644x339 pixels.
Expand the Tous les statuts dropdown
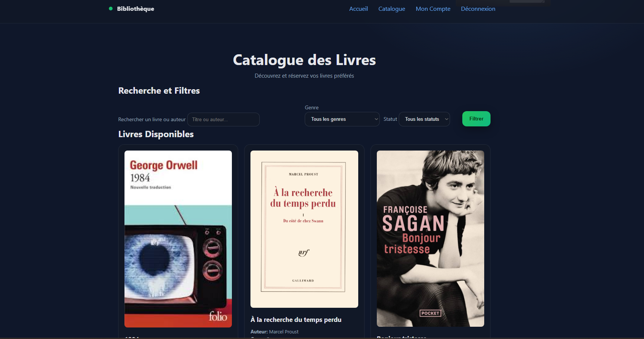click(x=424, y=119)
